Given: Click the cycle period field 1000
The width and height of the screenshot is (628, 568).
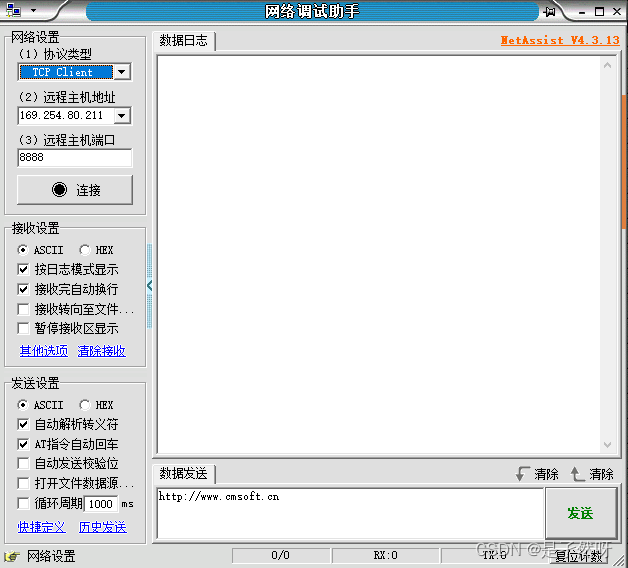Looking at the screenshot, I should click(101, 504).
